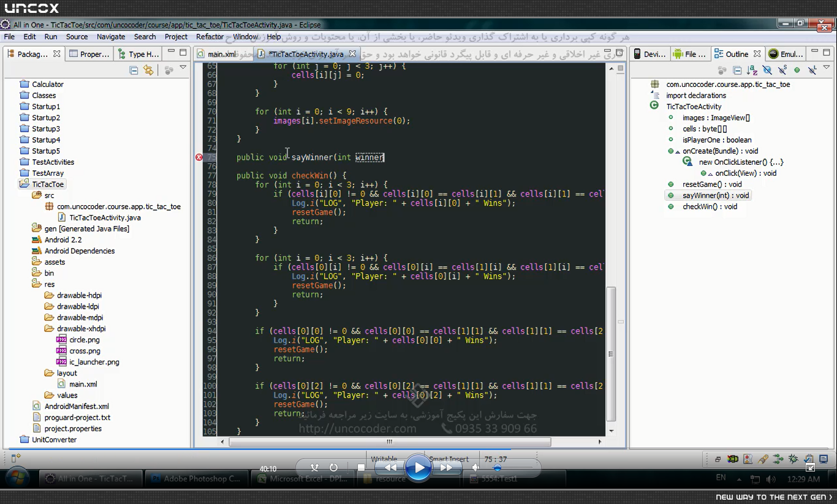Viewport: 837px width, 504px height.
Task: Close the Outline tab with X
Action: [x=757, y=54]
